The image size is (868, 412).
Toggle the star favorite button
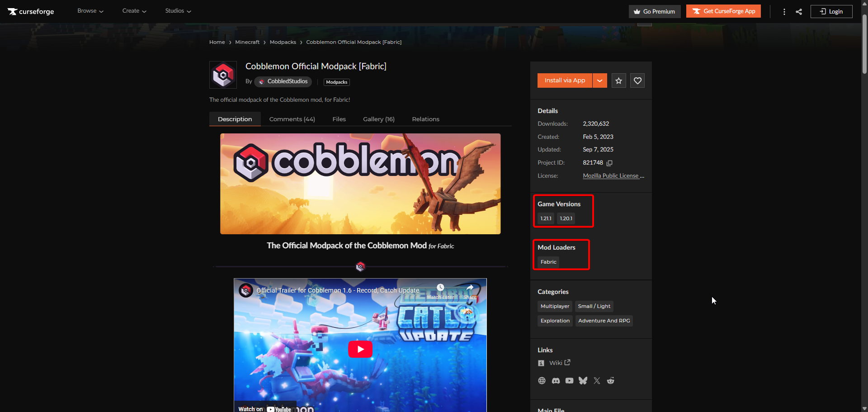tap(618, 81)
